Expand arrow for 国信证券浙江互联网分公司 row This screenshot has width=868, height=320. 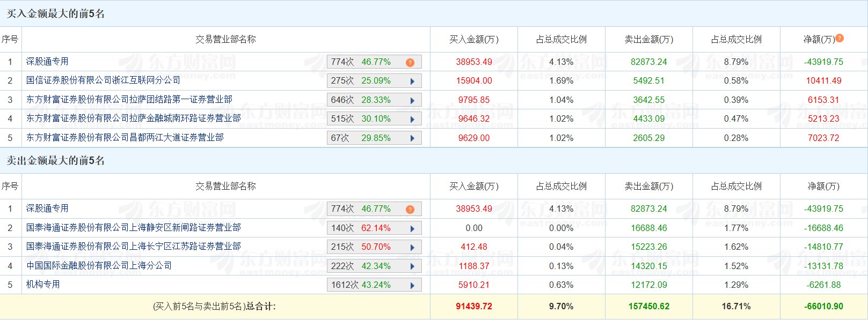tap(412, 81)
